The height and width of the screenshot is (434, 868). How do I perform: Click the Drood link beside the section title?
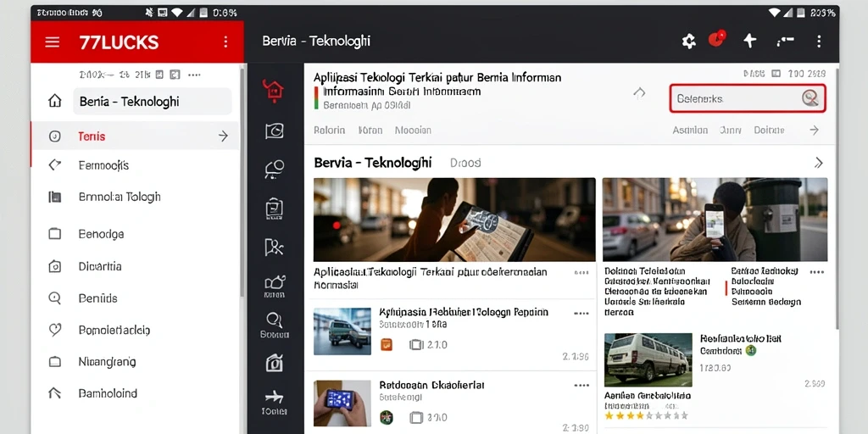point(465,163)
